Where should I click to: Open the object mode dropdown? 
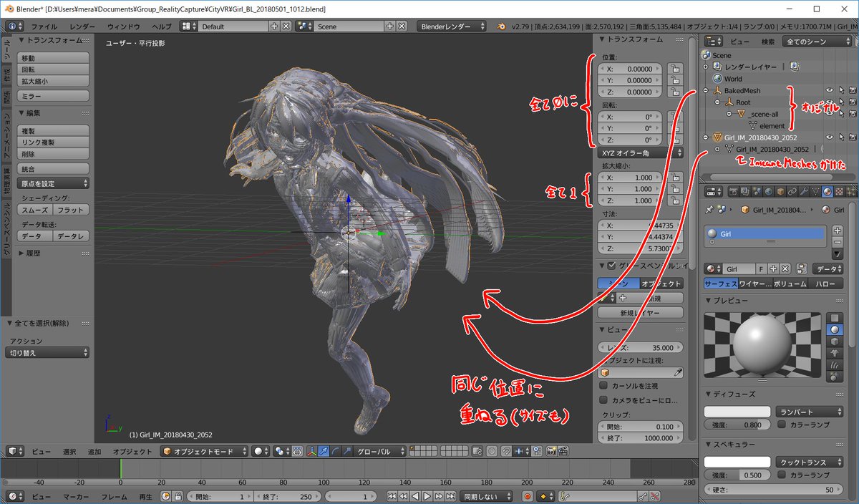pyautogui.click(x=204, y=451)
